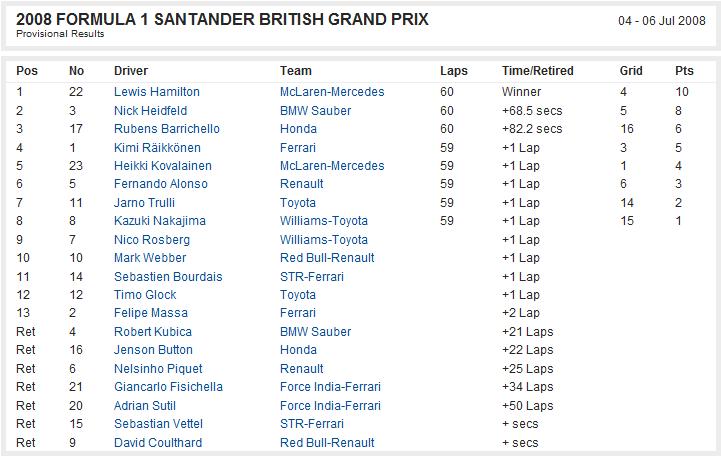Open Heikki Kovalainen's profile link
Screen dimensions: 721x457
tap(163, 166)
